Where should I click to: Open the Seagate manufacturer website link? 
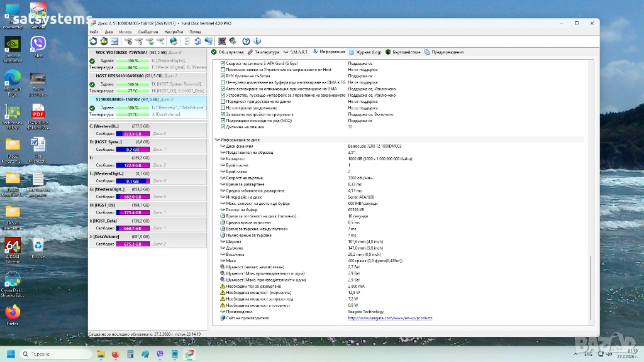point(390,319)
